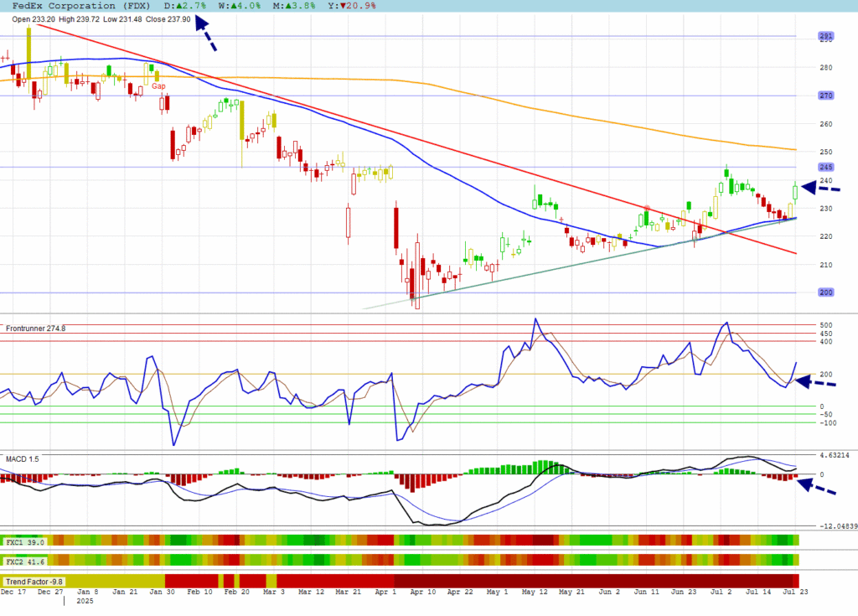Click the Close 237.90 readout
858x616 pixels.
click(x=168, y=19)
